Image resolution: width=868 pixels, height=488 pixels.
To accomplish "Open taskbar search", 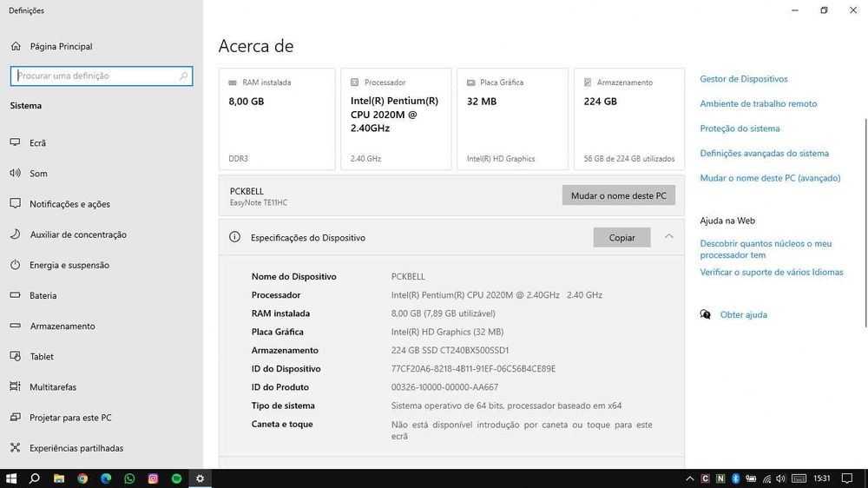I will point(35,478).
